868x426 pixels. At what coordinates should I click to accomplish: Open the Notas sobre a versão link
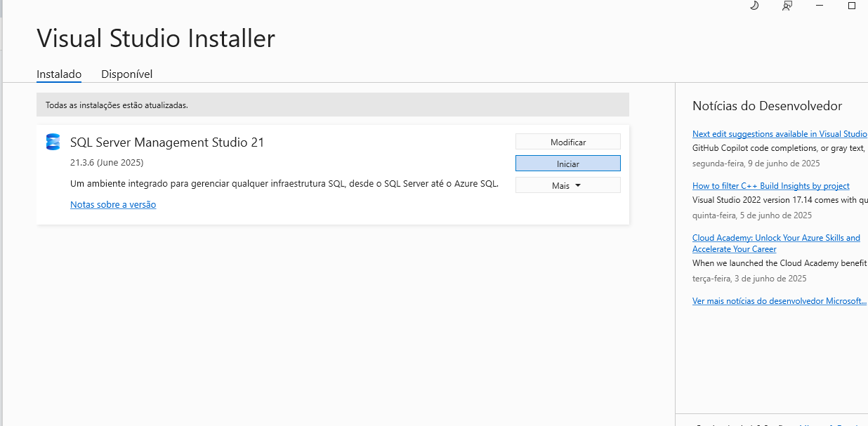pos(113,204)
